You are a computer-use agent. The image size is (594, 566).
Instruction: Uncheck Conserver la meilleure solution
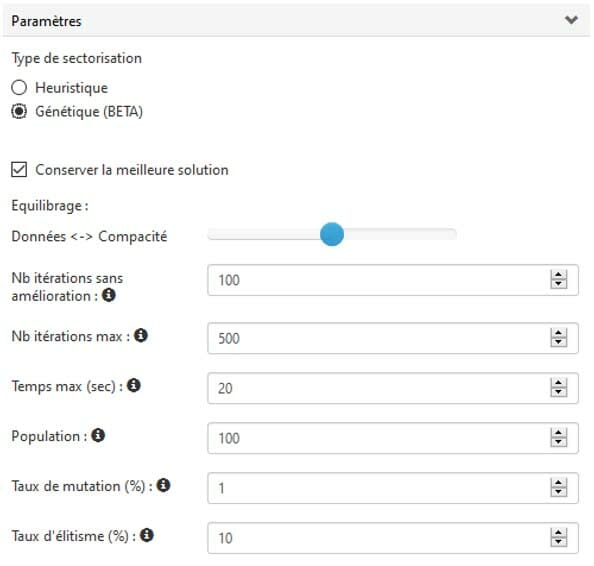coord(19,170)
